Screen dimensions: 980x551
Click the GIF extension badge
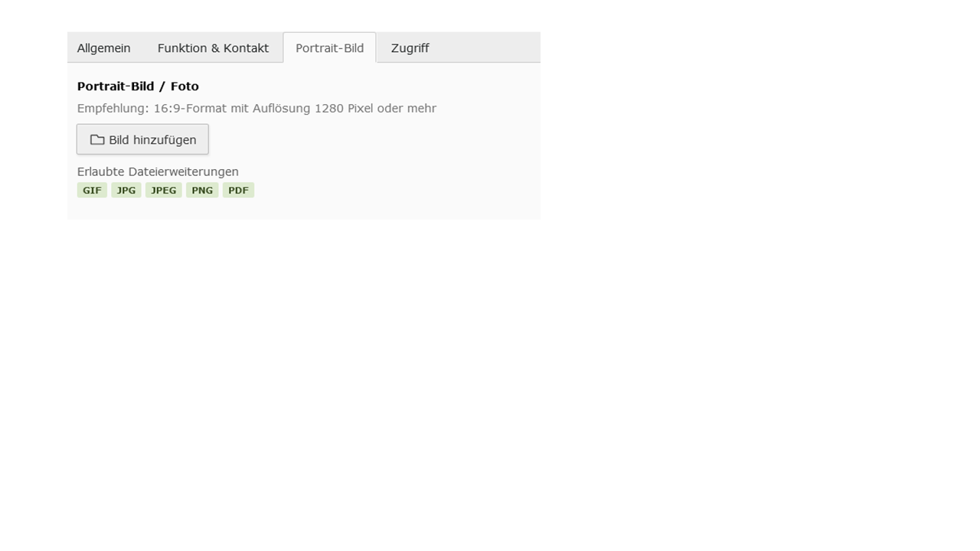coord(92,191)
